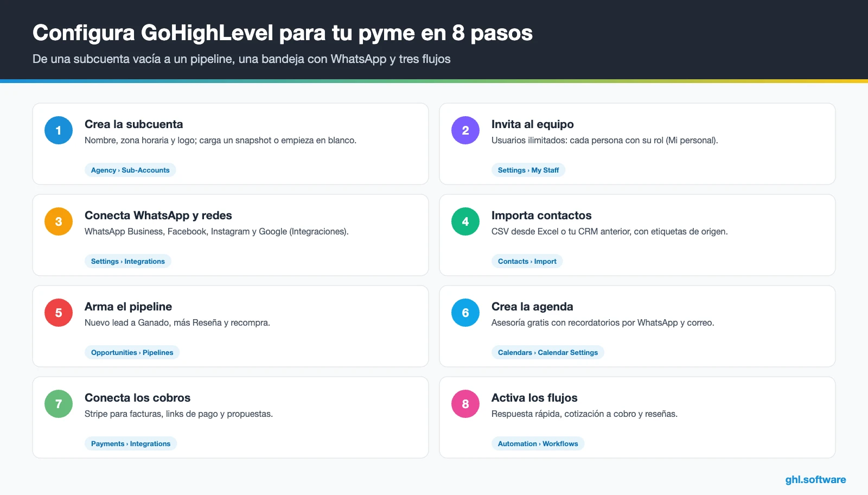Click the red step 5 circle
The width and height of the screenshot is (868, 495).
[59, 313]
